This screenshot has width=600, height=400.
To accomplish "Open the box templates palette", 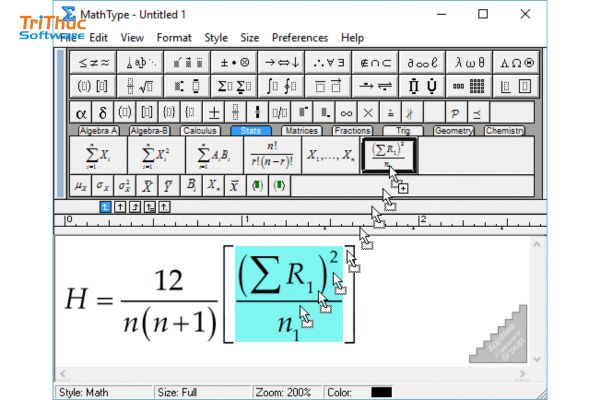I will 516,86.
